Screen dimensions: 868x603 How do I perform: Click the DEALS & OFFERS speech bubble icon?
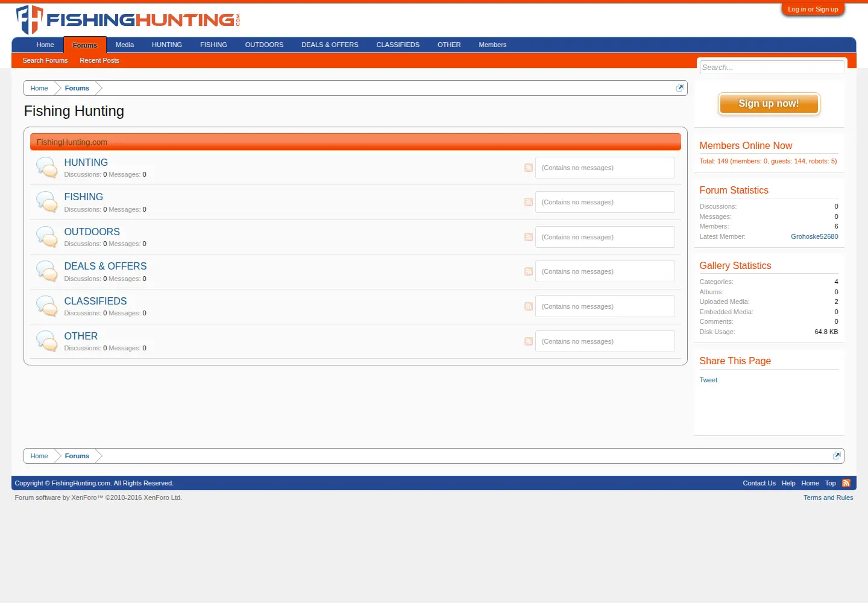(x=46, y=271)
